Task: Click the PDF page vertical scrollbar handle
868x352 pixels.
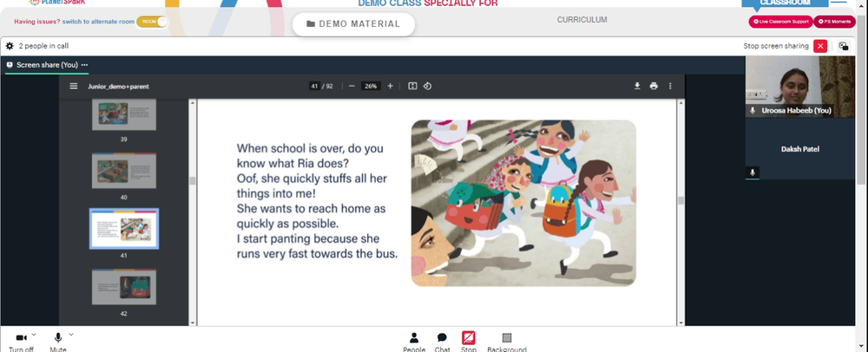Action: (681, 200)
